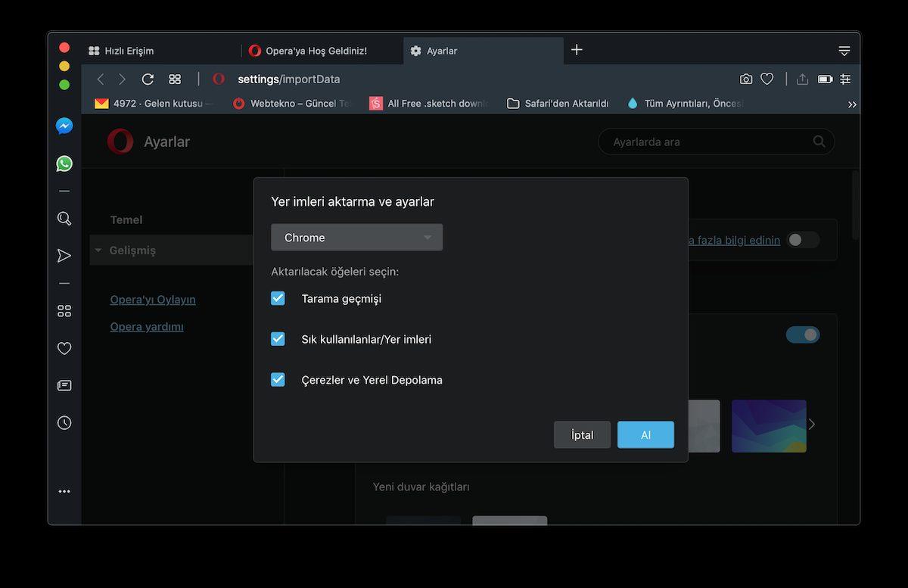Open WhatsApp in the sidebar
Image resolution: width=908 pixels, height=588 pixels.
64,163
